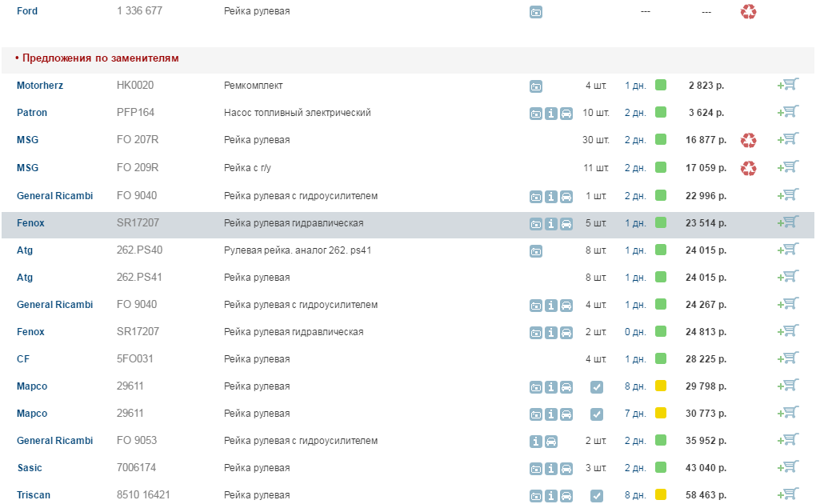Select part number "5FO031"
This screenshot has height=504, width=824.
(x=135, y=359)
